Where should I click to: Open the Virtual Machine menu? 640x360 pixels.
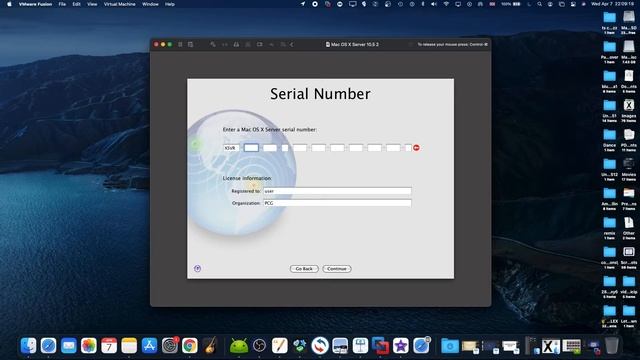pos(120,4)
